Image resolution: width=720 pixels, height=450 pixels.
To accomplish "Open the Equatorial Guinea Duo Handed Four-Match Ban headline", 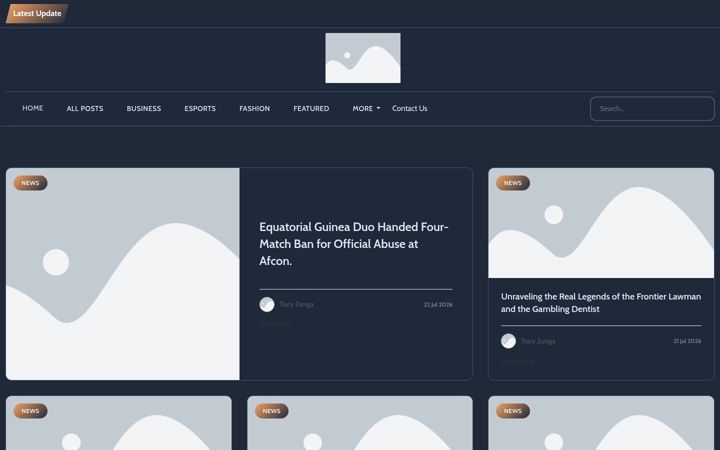I will 354,244.
